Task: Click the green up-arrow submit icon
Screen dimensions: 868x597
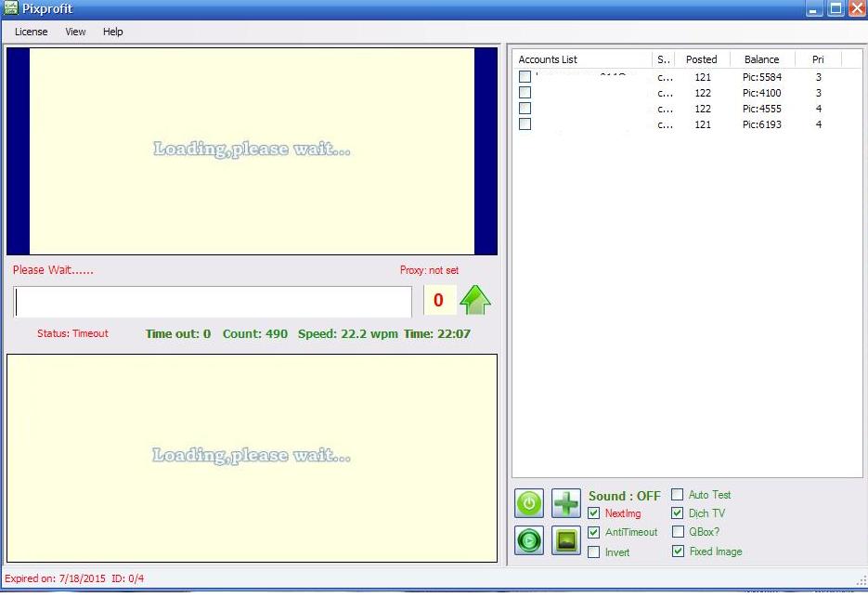Action: point(475,300)
